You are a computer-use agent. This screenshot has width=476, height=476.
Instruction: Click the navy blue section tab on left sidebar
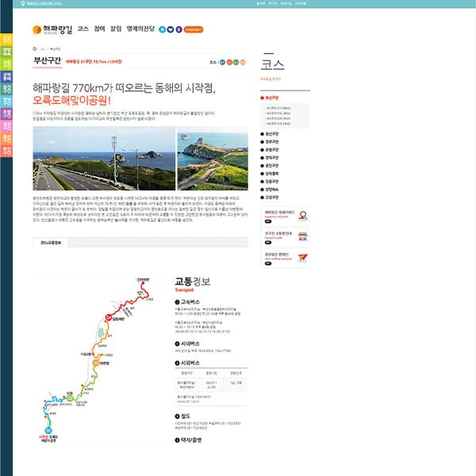coord(6,76)
